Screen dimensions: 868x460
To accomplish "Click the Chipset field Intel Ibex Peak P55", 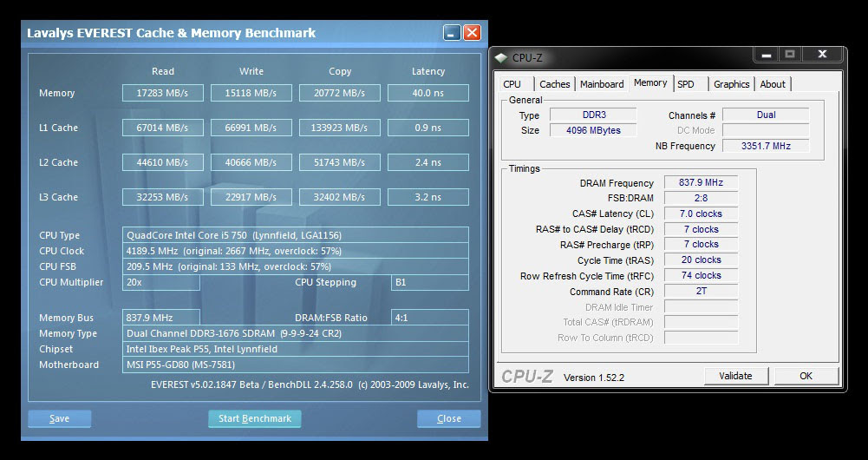I will pos(296,349).
